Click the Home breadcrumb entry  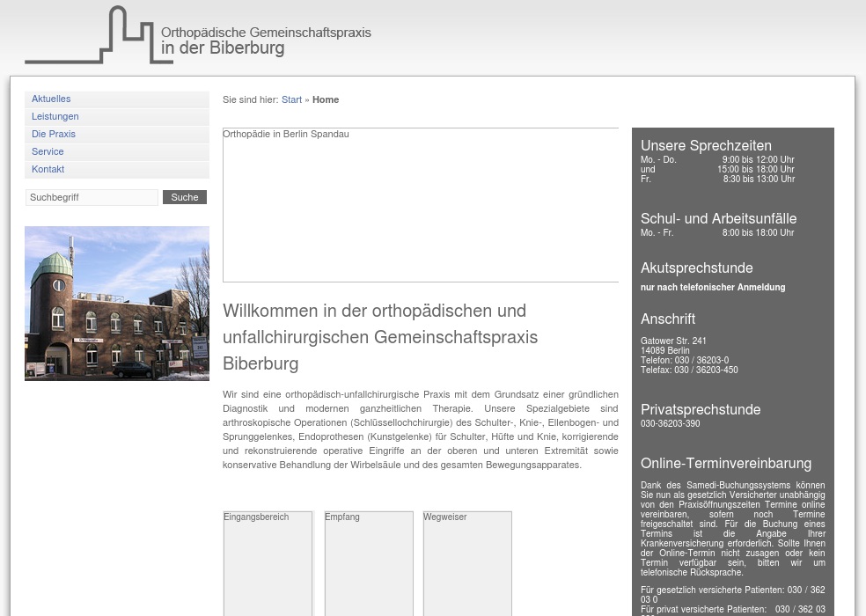tap(325, 99)
